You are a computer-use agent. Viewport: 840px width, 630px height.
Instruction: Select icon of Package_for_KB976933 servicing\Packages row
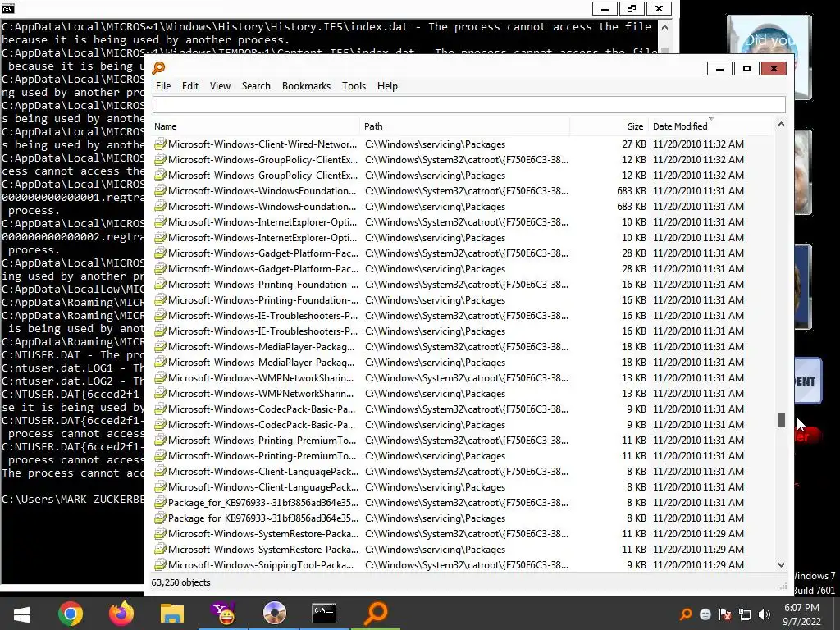(160, 518)
